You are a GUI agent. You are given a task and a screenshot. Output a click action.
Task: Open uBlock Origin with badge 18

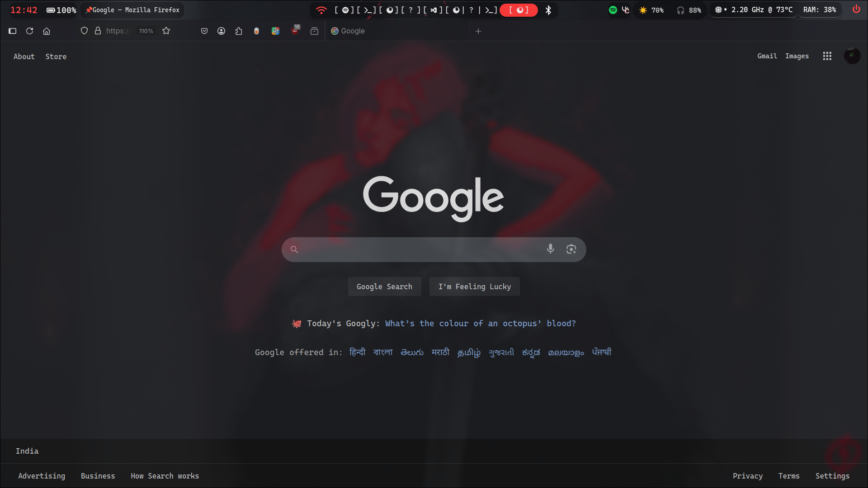(295, 30)
